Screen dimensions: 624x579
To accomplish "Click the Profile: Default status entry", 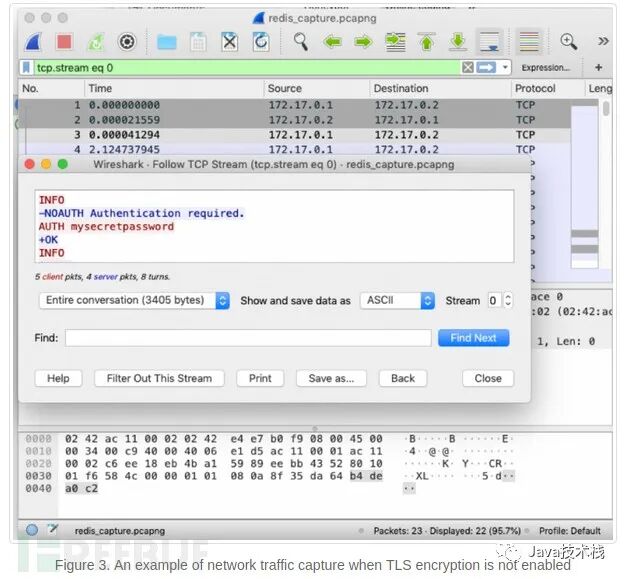I will point(569,531).
